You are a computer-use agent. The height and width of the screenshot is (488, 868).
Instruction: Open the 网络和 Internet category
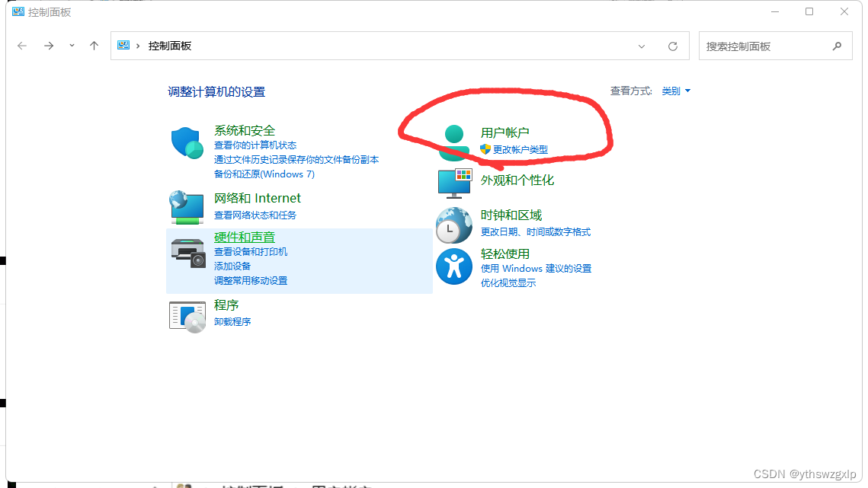(x=258, y=198)
